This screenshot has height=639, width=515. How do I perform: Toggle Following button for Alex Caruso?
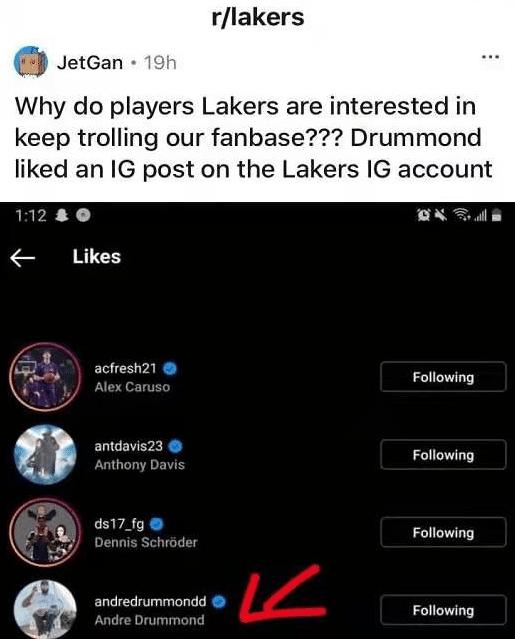(443, 377)
